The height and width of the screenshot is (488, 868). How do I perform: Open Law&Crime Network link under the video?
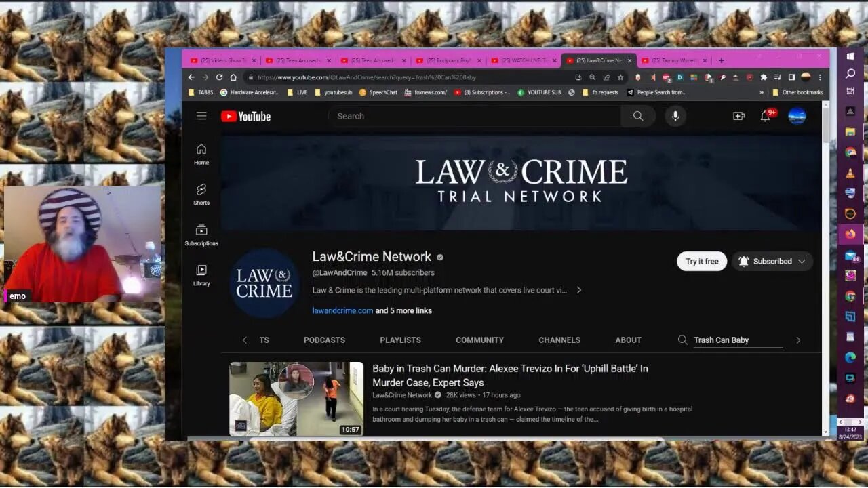point(401,395)
